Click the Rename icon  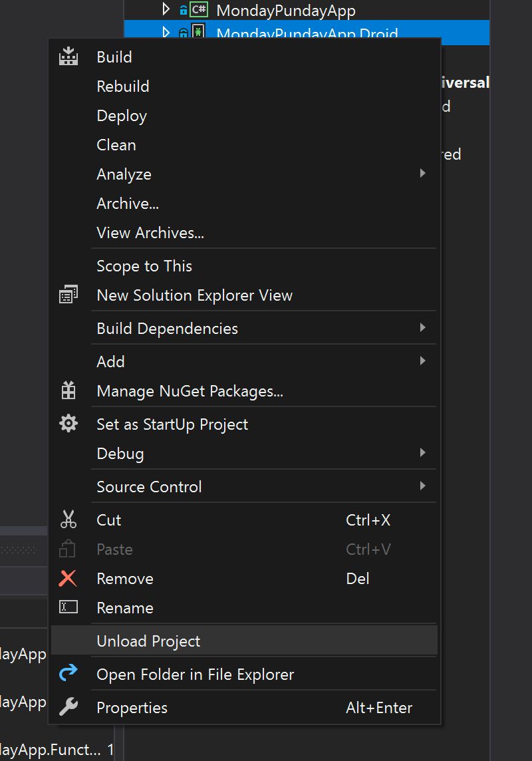68,607
